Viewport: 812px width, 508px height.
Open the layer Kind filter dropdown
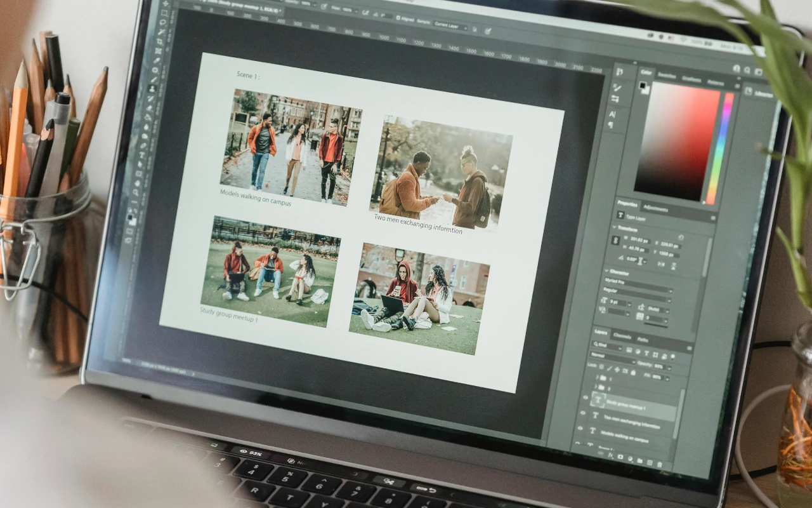[x=605, y=346]
